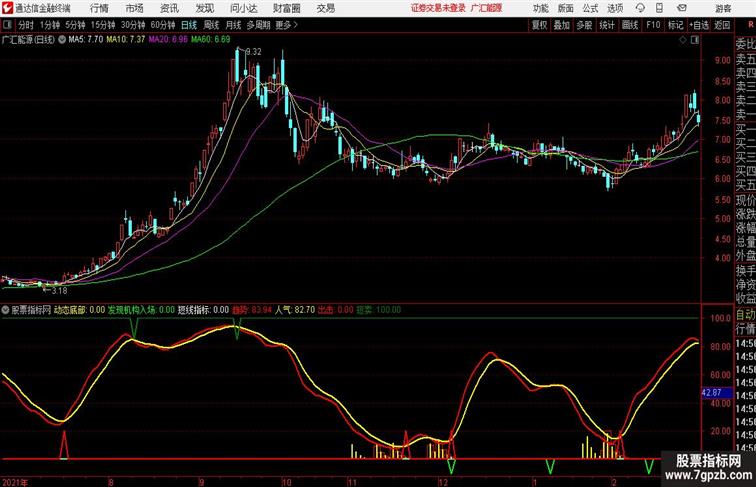Click the 复权 toolbar button

[539, 25]
